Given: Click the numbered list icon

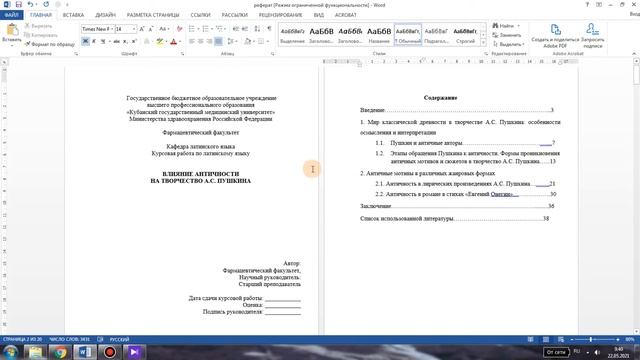Looking at the screenshot, I should pos(205,29).
